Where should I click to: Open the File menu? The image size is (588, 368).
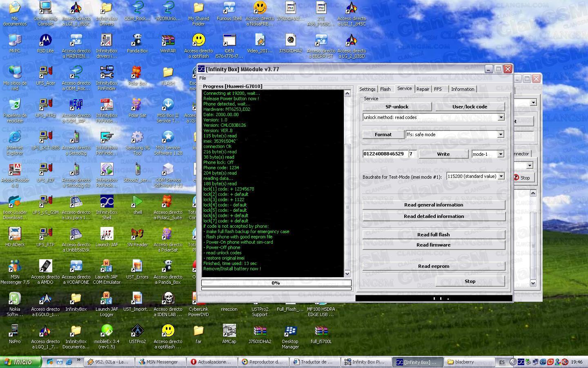click(203, 78)
